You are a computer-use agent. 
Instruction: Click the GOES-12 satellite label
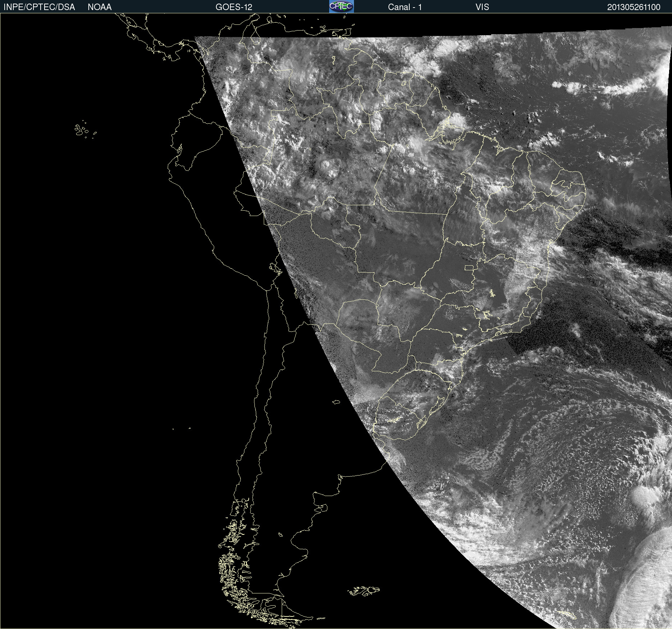pos(234,7)
